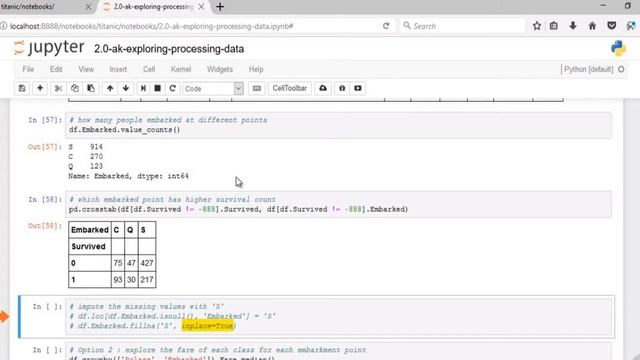Click 'Name: Embarked, dtype: int64' text
This screenshot has width=640, height=360.
click(128, 176)
